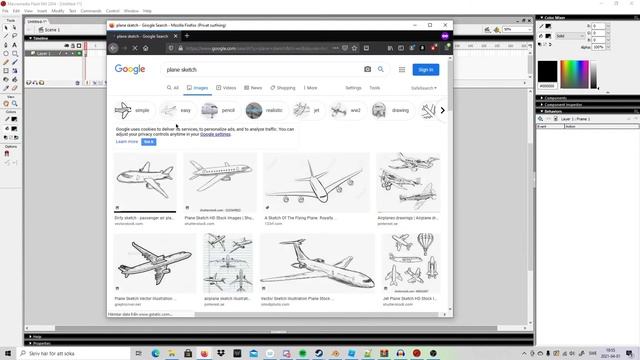Select the Ink Bottle tool
Image resolution: width=640 pixels, height=360 pixels.
[x=6, y=79]
